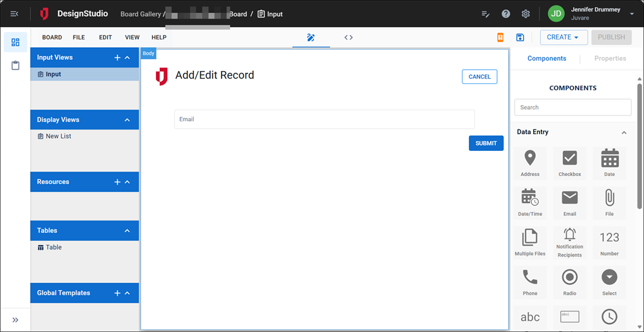The image size is (644, 332).
Task: Collapse the Global Templates section
Action: (x=128, y=293)
